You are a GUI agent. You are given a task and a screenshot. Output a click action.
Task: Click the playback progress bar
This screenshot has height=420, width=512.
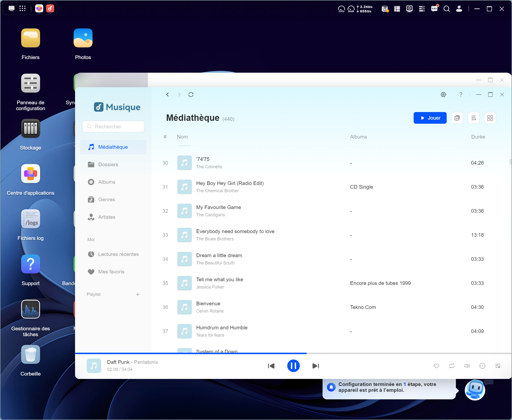pos(293,353)
